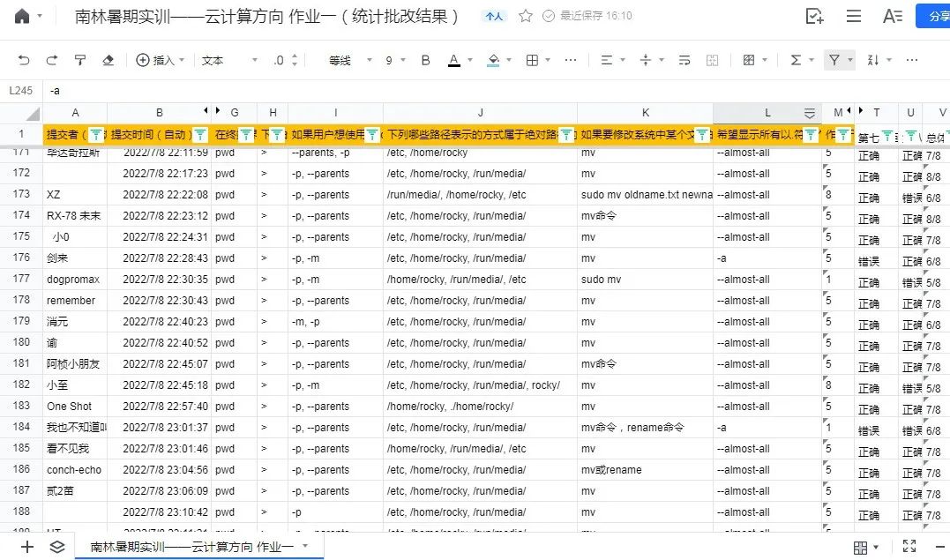Click the Home icon top left

[x=22, y=15]
